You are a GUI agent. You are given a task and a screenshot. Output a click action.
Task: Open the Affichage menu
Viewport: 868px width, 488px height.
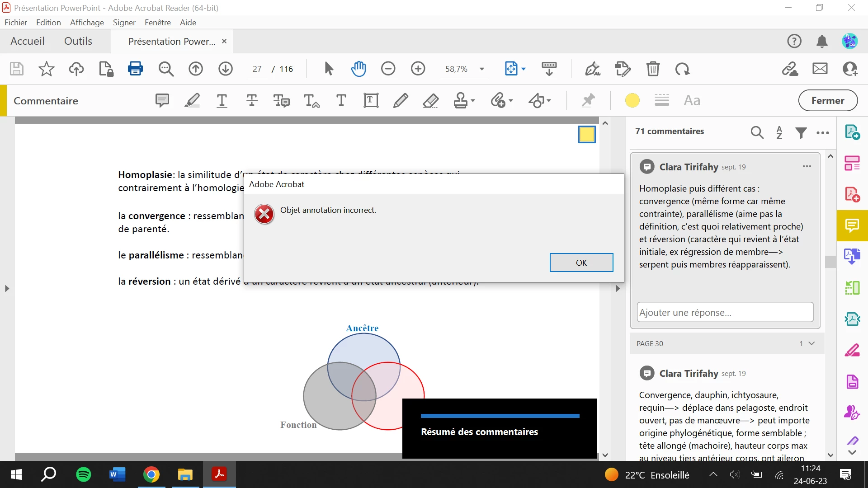point(87,22)
